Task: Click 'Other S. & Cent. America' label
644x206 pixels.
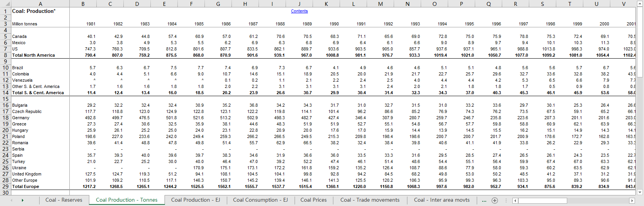Action: click(x=36, y=86)
